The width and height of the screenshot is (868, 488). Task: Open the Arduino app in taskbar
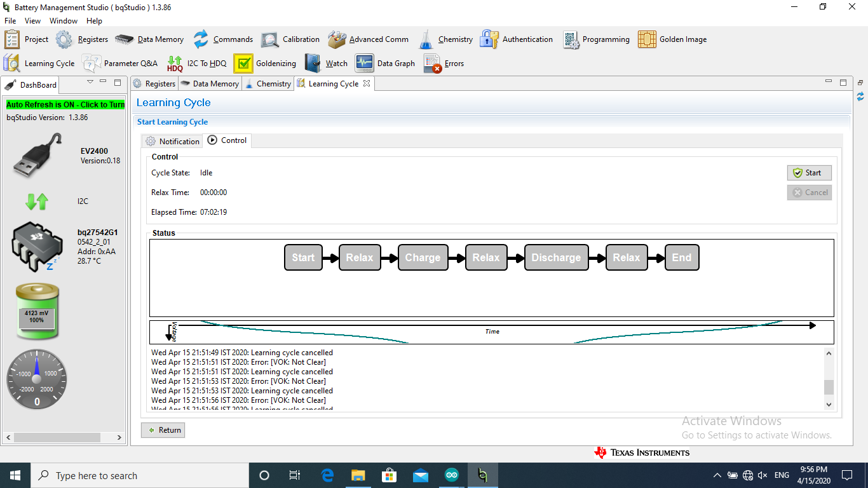452,475
